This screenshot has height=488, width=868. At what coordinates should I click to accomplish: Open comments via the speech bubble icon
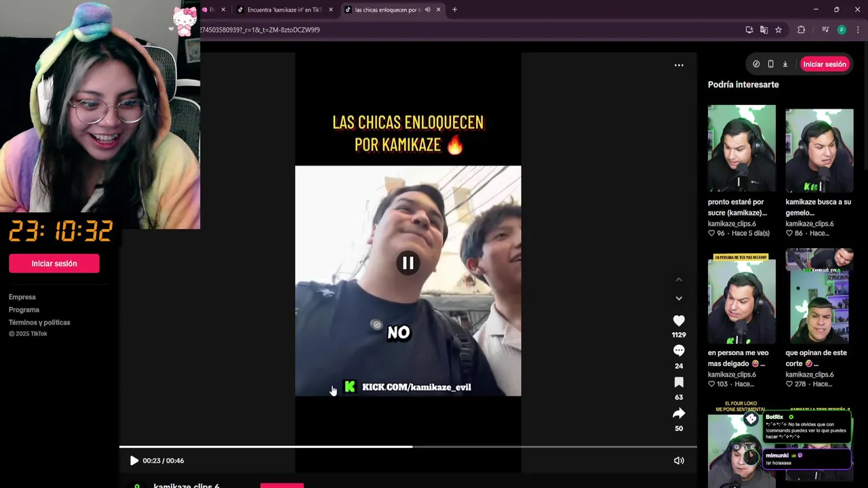point(679,350)
